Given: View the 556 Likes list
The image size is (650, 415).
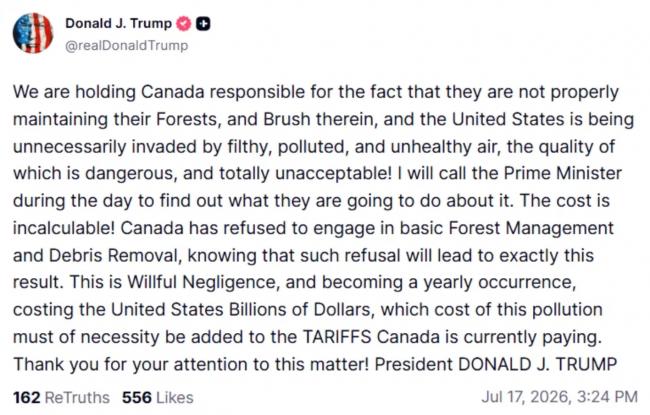Looking at the screenshot, I should coord(158,398).
